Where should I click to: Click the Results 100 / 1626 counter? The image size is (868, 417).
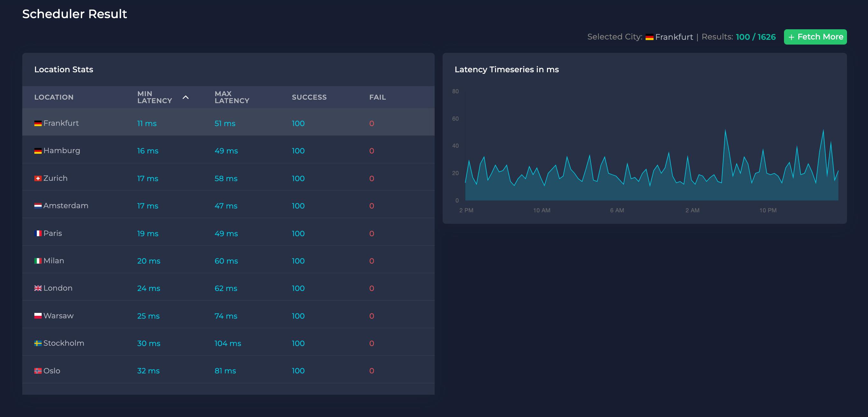(x=755, y=37)
